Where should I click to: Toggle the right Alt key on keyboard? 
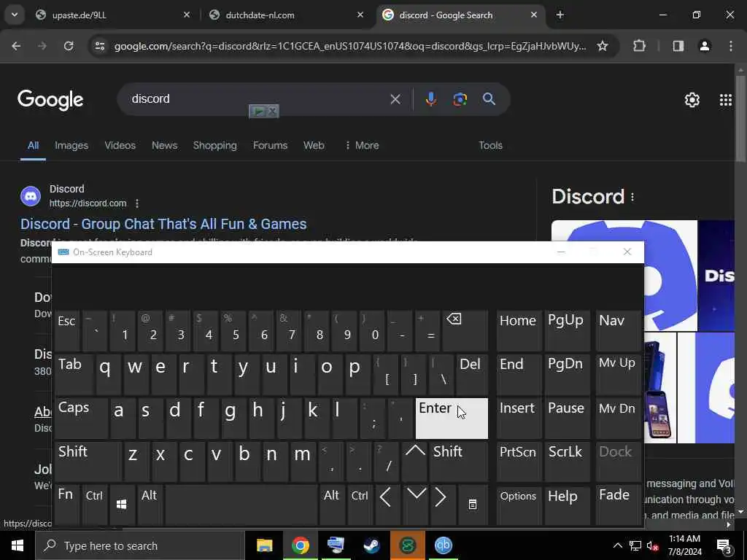point(332,505)
